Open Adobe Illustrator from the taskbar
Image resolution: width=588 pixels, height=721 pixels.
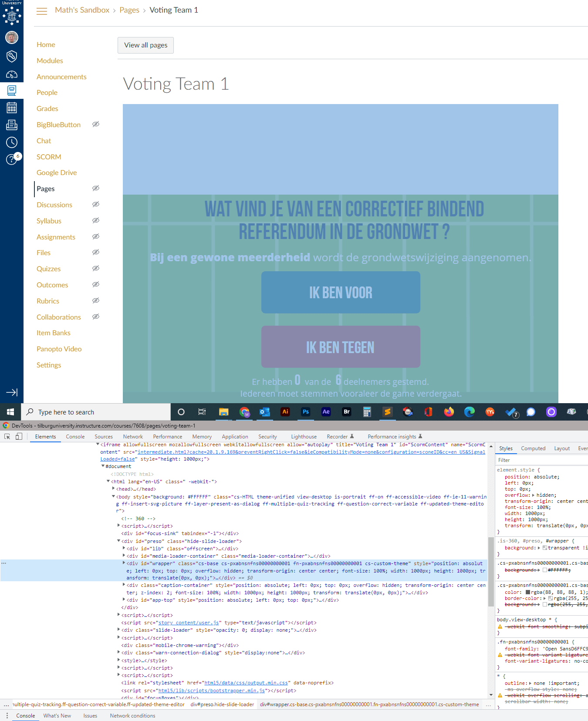285,412
